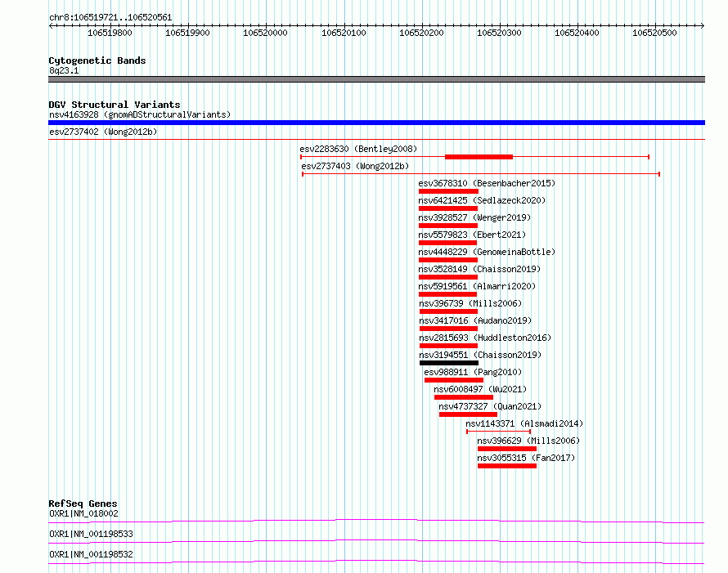
Task: Open the esv3678310 (Besenbacher2015) variant
Action: point(487,183)
